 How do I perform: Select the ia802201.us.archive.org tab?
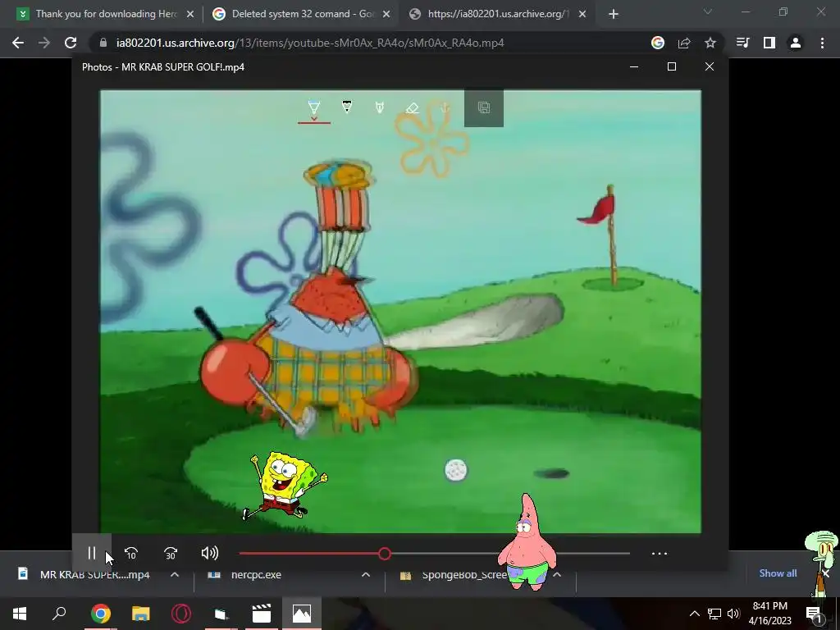(x=498, y=14)
